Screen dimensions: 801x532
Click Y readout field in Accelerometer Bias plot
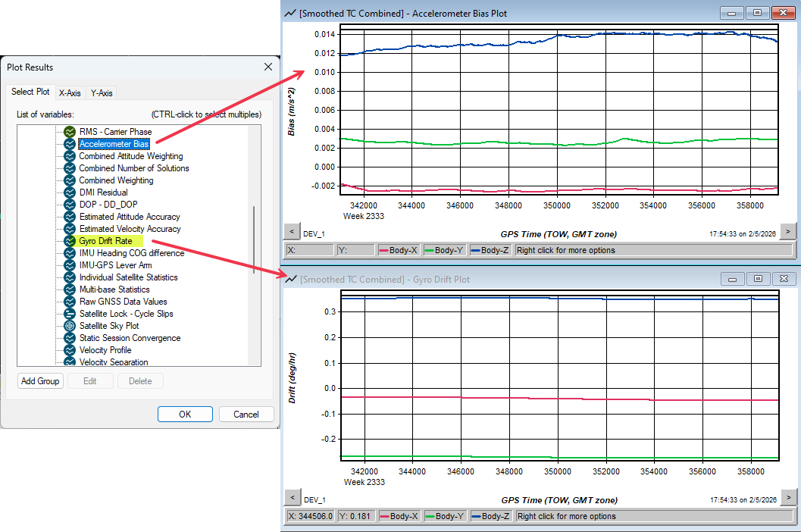coord(355,250)
